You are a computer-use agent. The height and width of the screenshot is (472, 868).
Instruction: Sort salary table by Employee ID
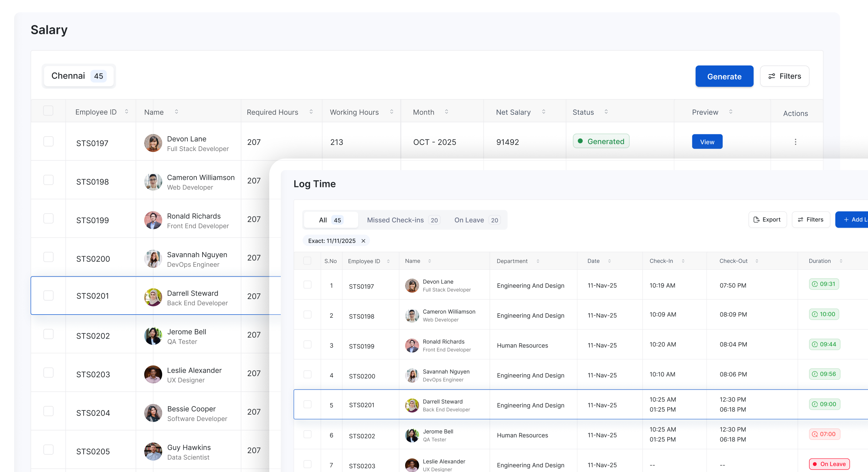coord(126,112)
